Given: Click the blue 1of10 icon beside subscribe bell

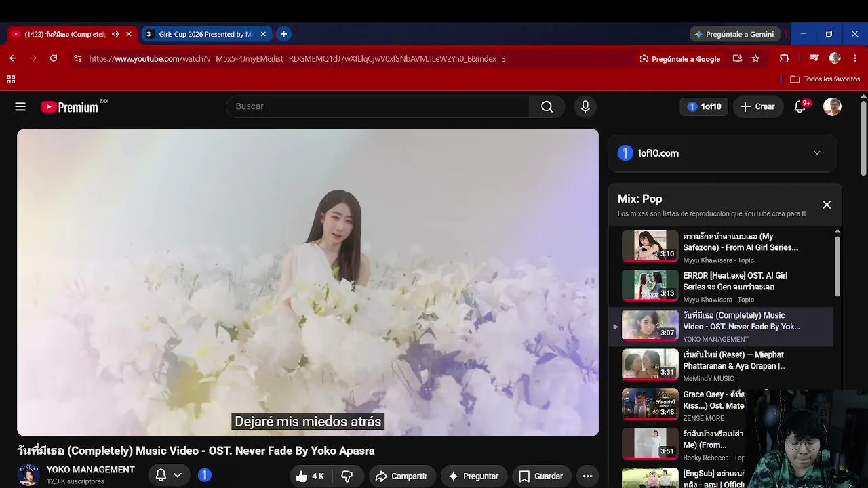Looking at the screenshot, I should tap(205, 476).
